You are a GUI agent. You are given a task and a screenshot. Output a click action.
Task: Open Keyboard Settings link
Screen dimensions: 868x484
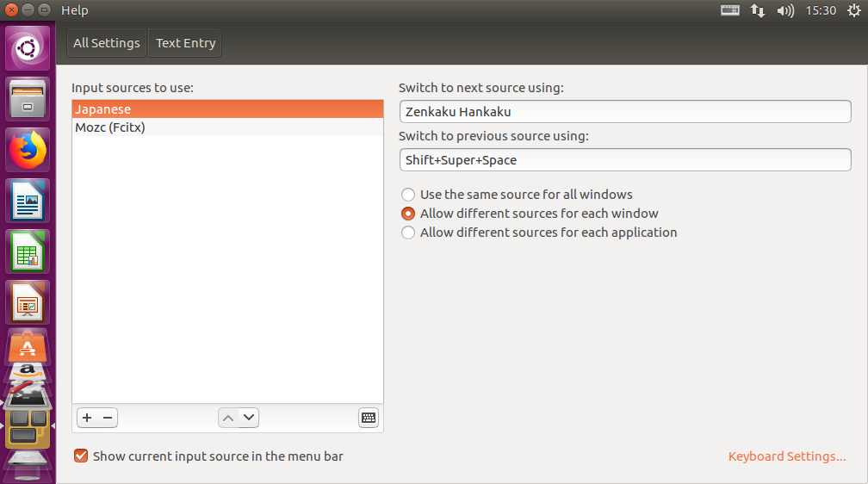pos(787,456)
